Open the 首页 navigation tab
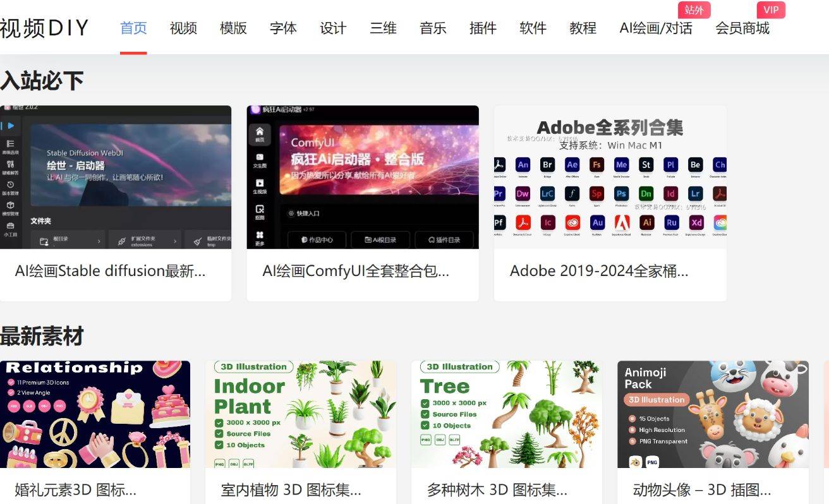Viewport: 829px width, 504px height. click(x=133, y=28)
